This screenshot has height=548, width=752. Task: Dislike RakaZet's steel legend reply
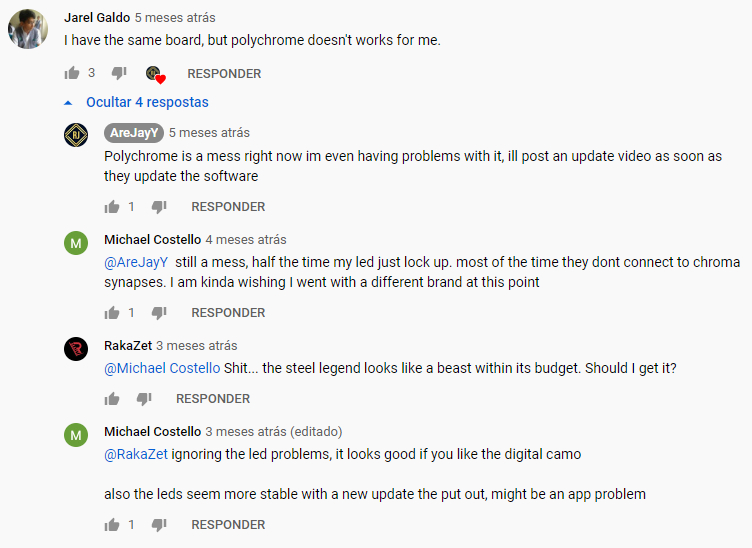tap(144, 398)
